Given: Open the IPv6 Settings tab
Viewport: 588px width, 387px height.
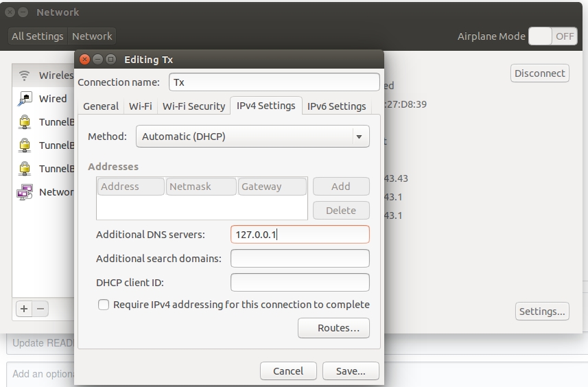Looking at the screenshot, I should point(336,106).
